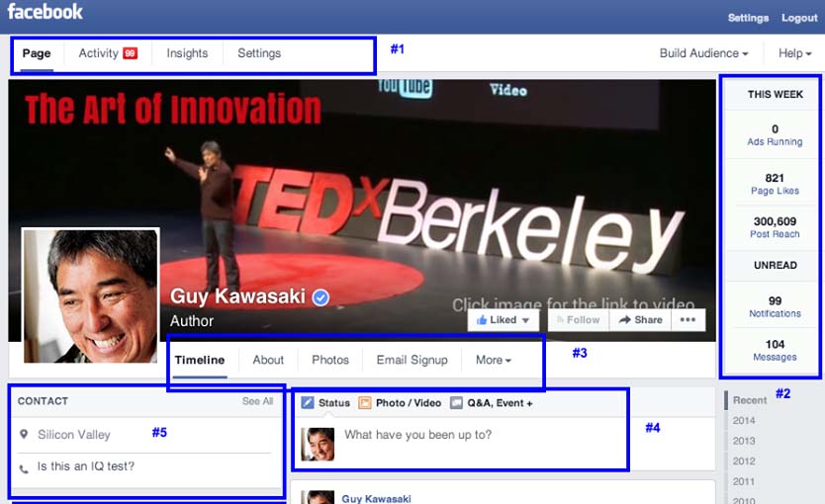The width and height of the screenshot is (825, 504).
Task: Open the Email Signup tab
Action: coord(412,360)
